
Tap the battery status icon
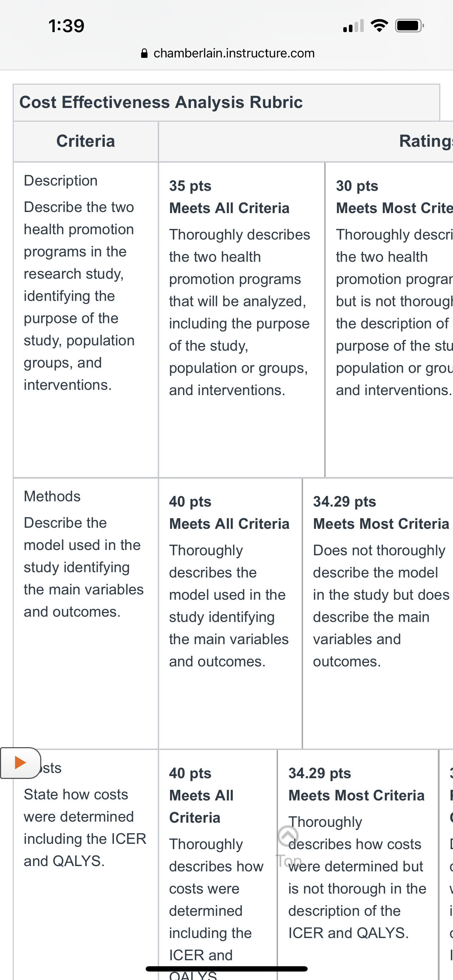click(x=409, y=25)
